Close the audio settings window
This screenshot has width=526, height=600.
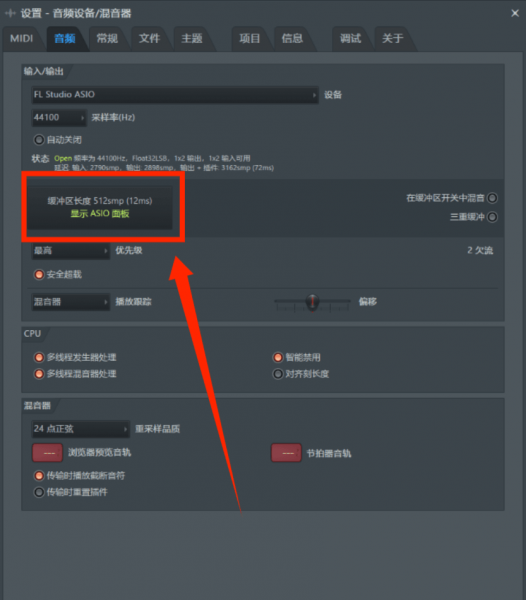tap(515, 13)
